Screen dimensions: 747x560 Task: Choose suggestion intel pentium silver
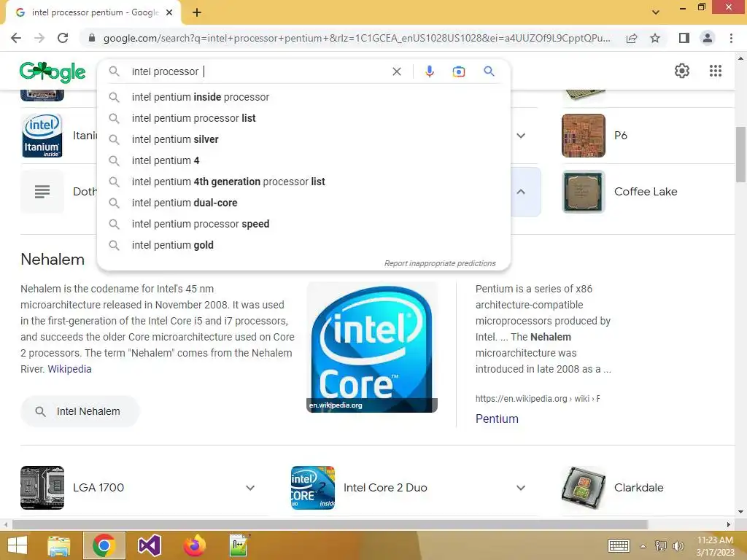(x=303, y=139)
